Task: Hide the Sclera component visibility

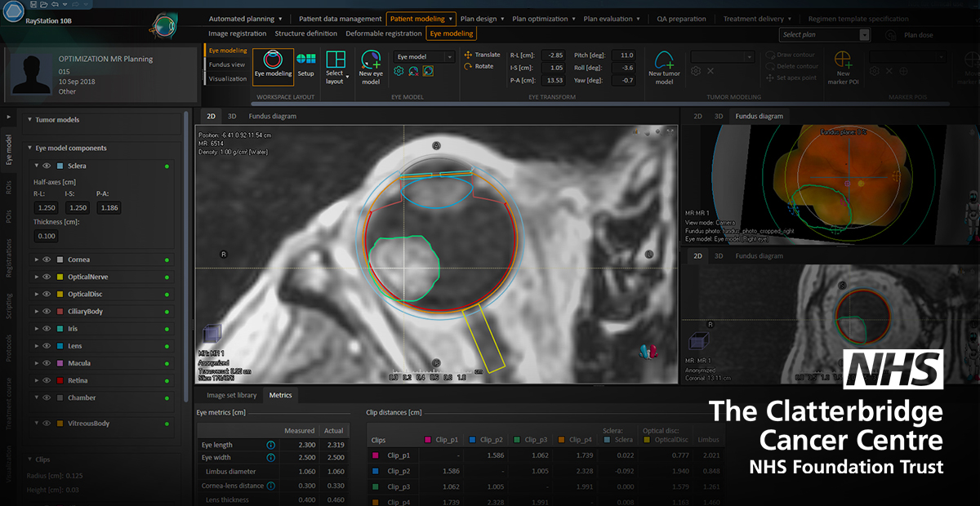Action: [47, 166]
